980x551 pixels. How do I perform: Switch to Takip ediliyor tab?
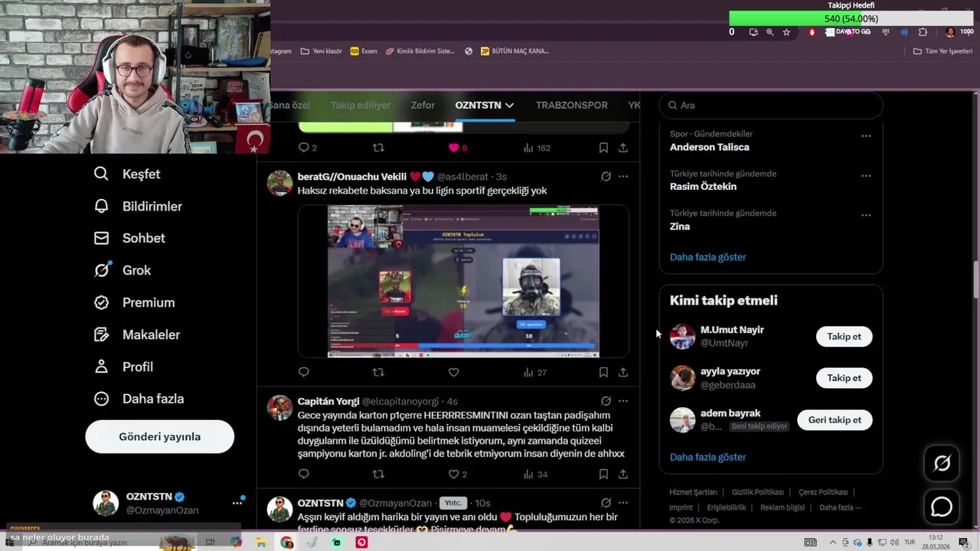[361, 105]
